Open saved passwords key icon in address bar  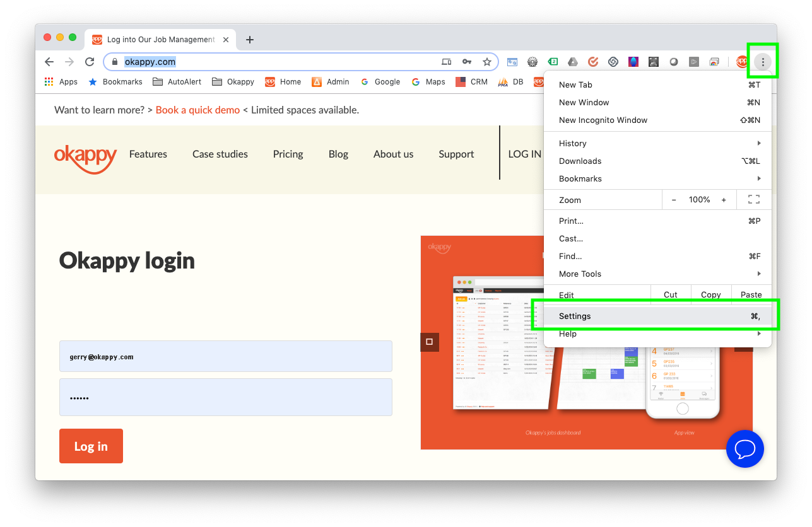point(467,62)
